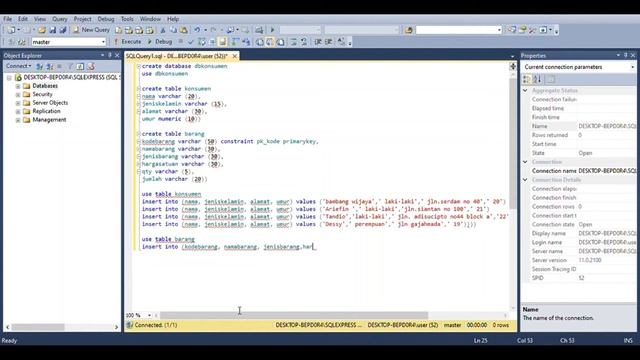Click the Object Explorer horizontal scrollbar
The height and width of the screenshot is (360, 640).
click(38, 327)
